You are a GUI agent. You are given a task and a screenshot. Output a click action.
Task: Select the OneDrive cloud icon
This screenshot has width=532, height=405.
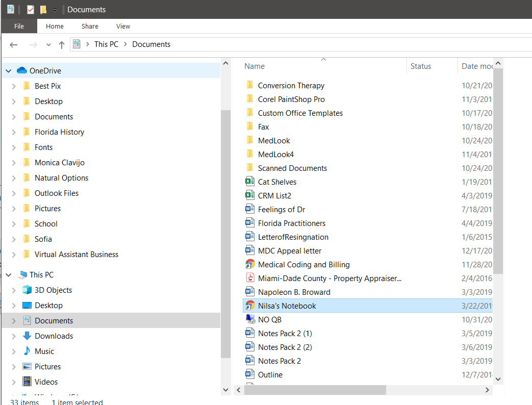coord(22,70)
